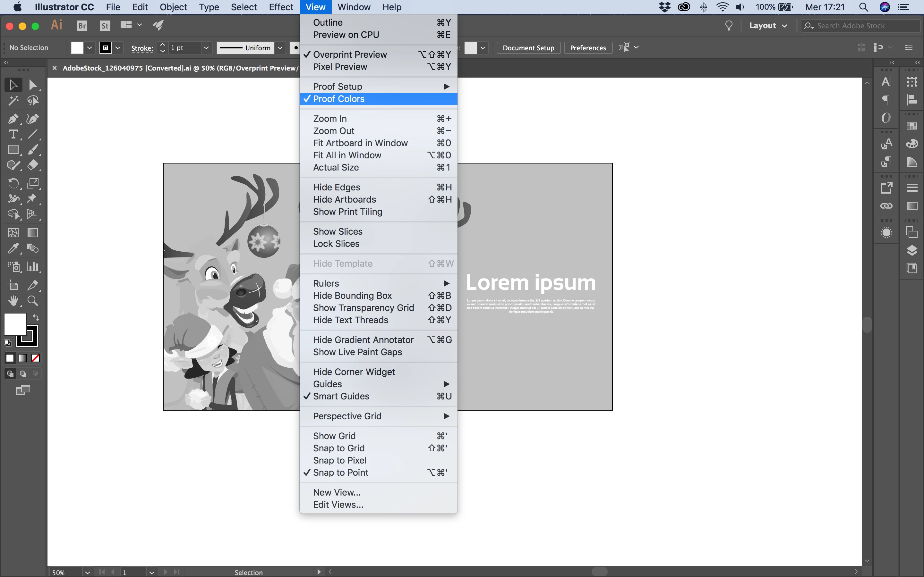The image size is (924, 577).
Task: Pick the Hand tool
Action: click(x=13, y=301)
